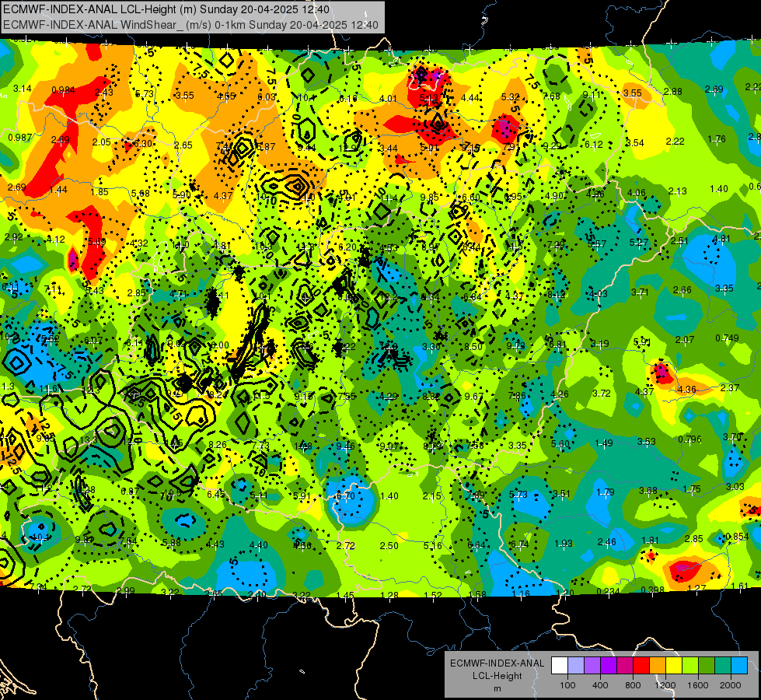
Task: Click the wind shear value '1.16'
Action: tap(521, 593)
